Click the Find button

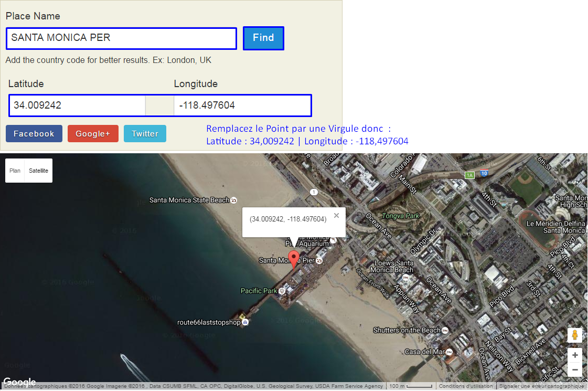(x=263, y=38)
